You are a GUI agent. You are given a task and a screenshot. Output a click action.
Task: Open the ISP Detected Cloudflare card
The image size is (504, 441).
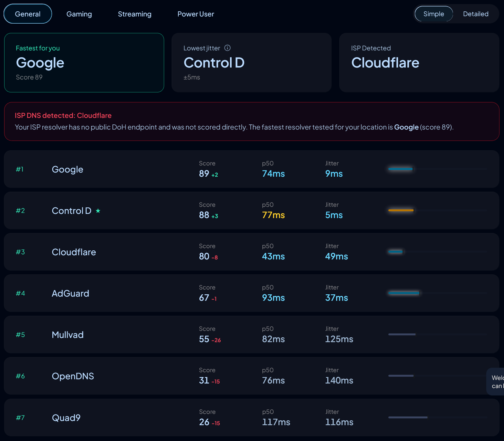click(x=419, y=63)
